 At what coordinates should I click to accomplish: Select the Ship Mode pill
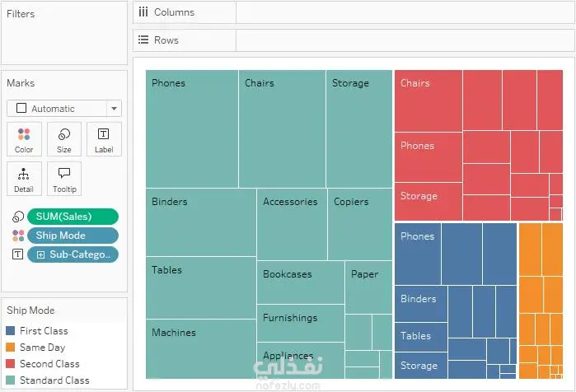pyautogui.click(x=73, y=236)
